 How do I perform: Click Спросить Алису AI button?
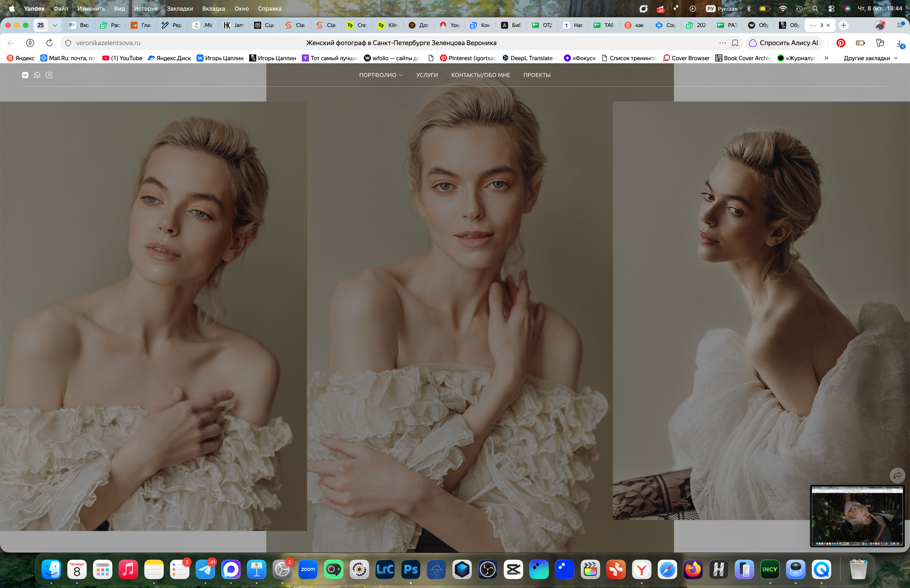click(784, 43)
